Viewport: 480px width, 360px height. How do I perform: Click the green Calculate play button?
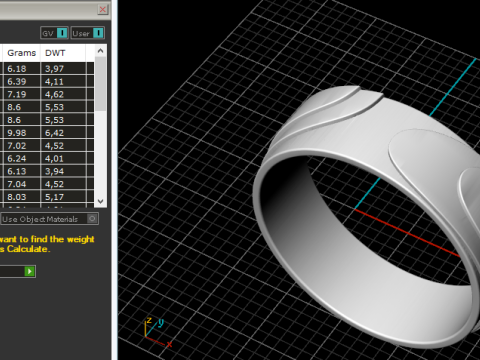[x=30, y=271]
